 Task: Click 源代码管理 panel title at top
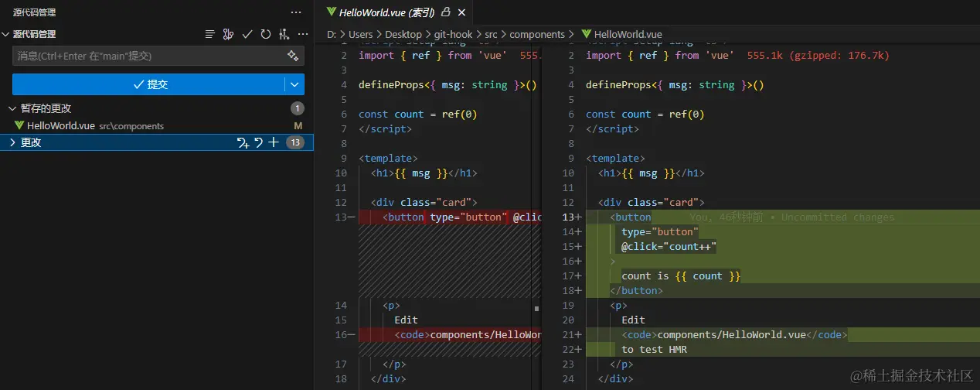pos(34,12)
